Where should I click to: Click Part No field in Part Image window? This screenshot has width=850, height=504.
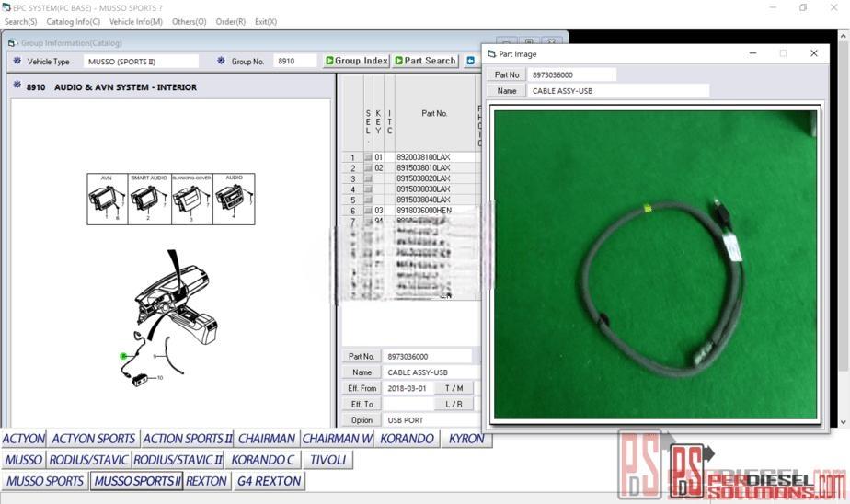(572, 74)
